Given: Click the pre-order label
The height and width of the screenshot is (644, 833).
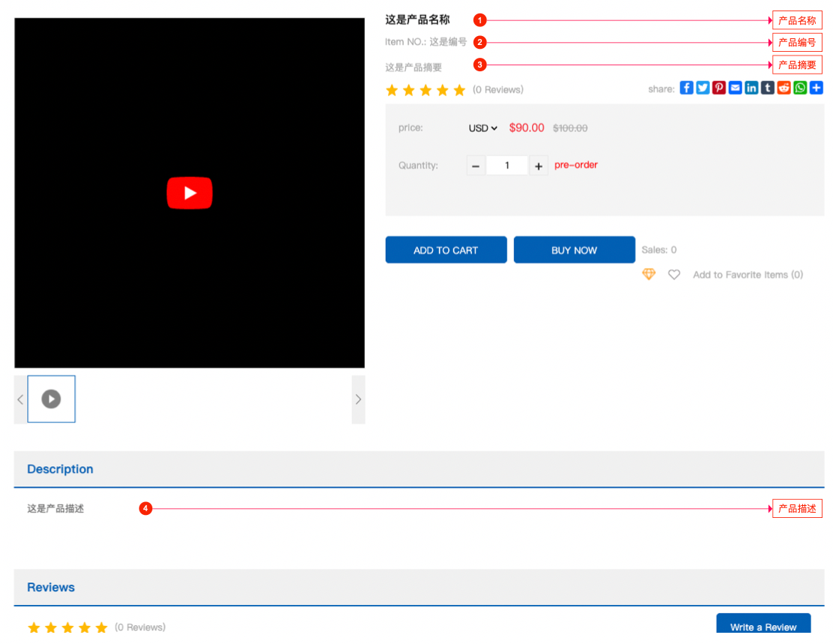Looking at the screenshot, I should point(576,165).
